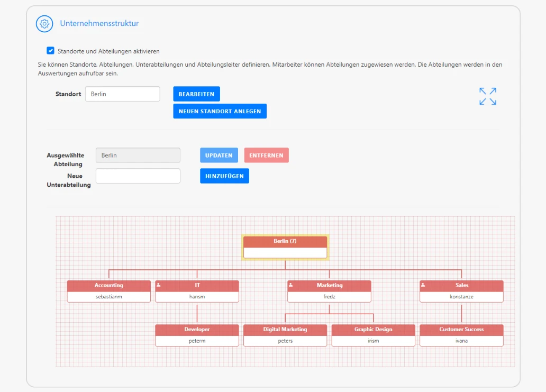Viewport: 546px width, 392px height.
Task: Expand the org chart to fullscreen
Action: [487, 96]
